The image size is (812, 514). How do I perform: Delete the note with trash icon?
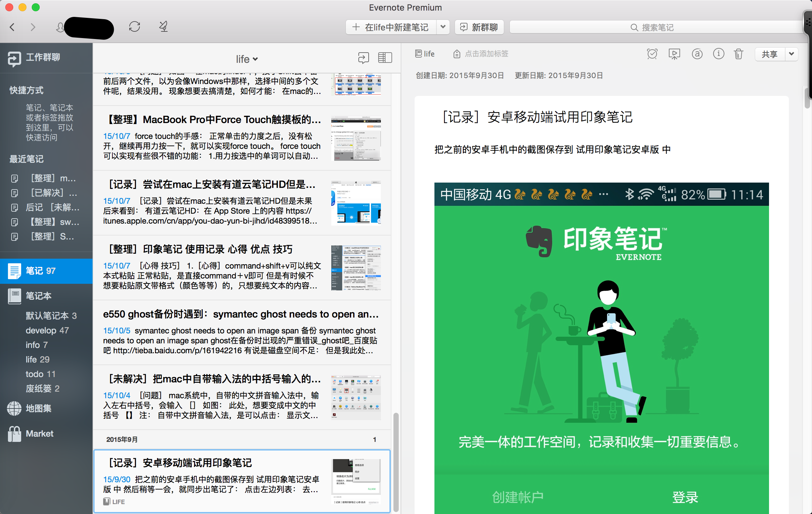coord(739,54)
